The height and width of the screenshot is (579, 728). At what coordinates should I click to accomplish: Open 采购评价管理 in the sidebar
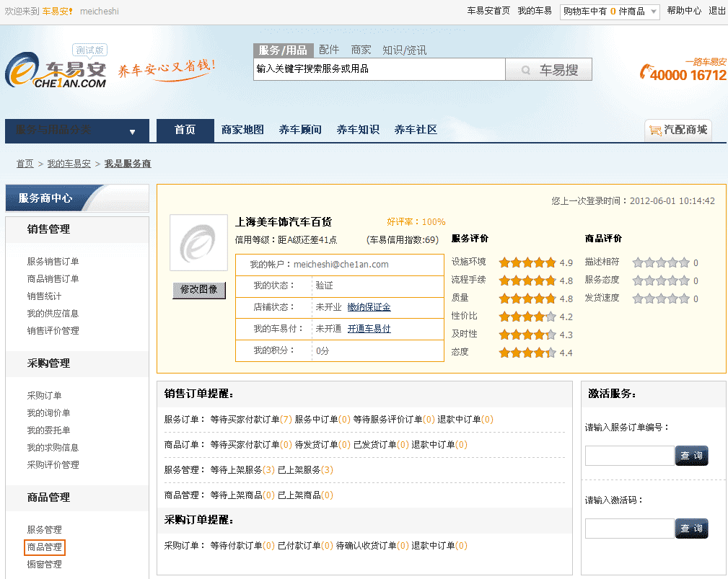(53, 465)
